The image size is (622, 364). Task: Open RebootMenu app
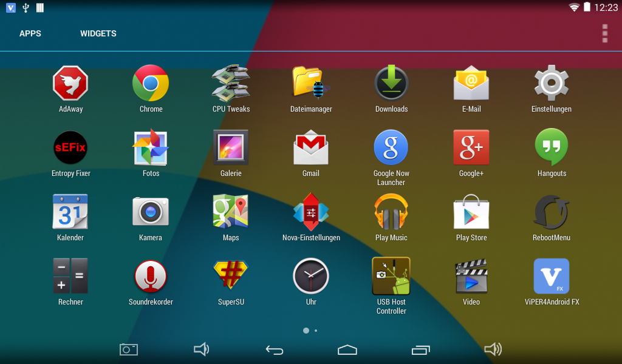552,212
